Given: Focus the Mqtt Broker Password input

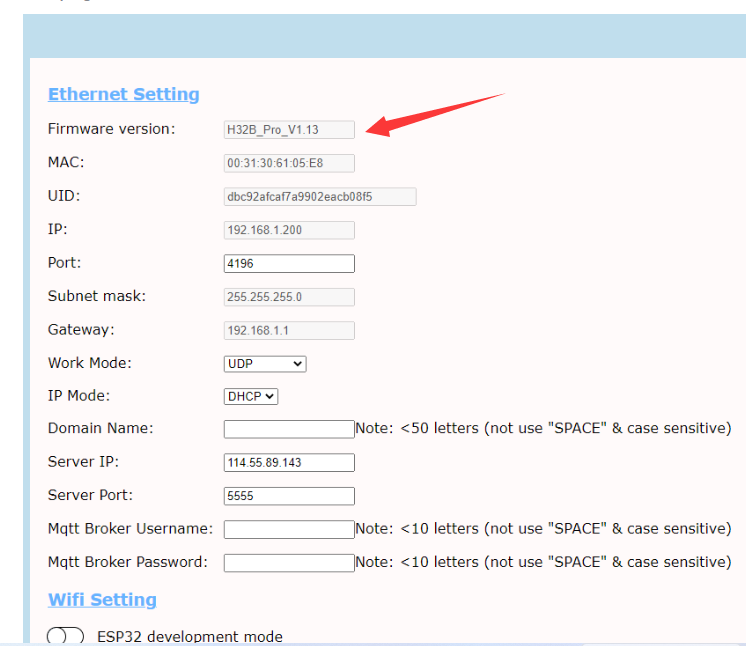Looking at the screenshot, I should pyautogui.click(x=289, y=563).
